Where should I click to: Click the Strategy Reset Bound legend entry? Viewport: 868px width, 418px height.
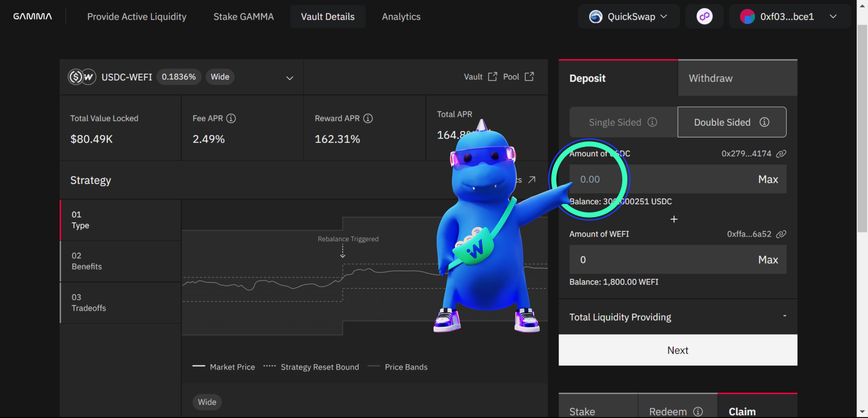pyautogui.click(x=311, y=367)
